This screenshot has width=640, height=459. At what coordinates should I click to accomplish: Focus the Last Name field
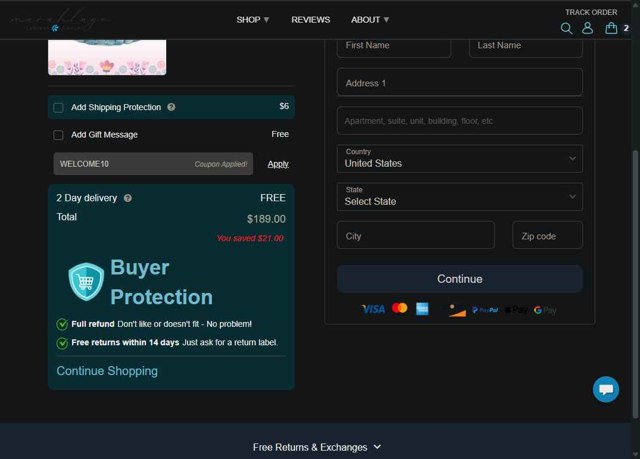point(526,46)
